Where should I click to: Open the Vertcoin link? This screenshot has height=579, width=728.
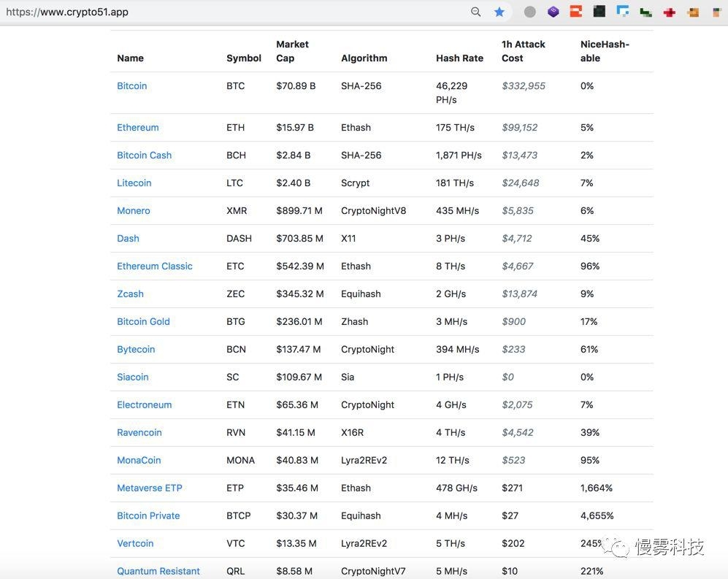point(135,544)
